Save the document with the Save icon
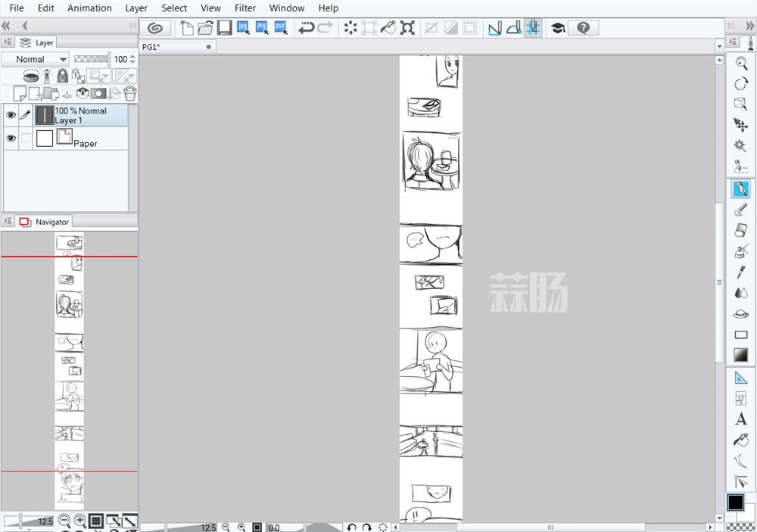This screenshot has height=532, width=757. point(225,28)
